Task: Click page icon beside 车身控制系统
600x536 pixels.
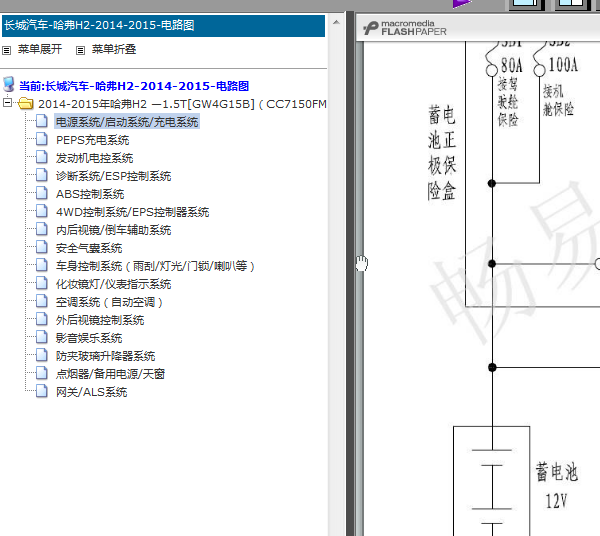Action: [x=41, y=265]
